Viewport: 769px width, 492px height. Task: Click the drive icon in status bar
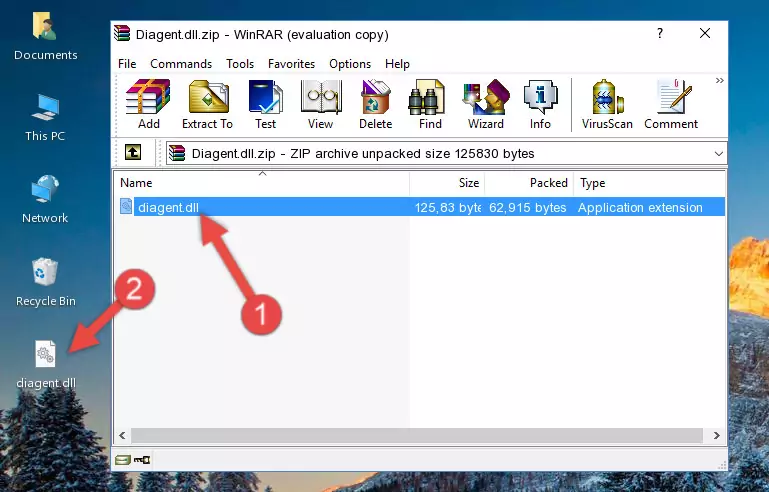(123, 460)
